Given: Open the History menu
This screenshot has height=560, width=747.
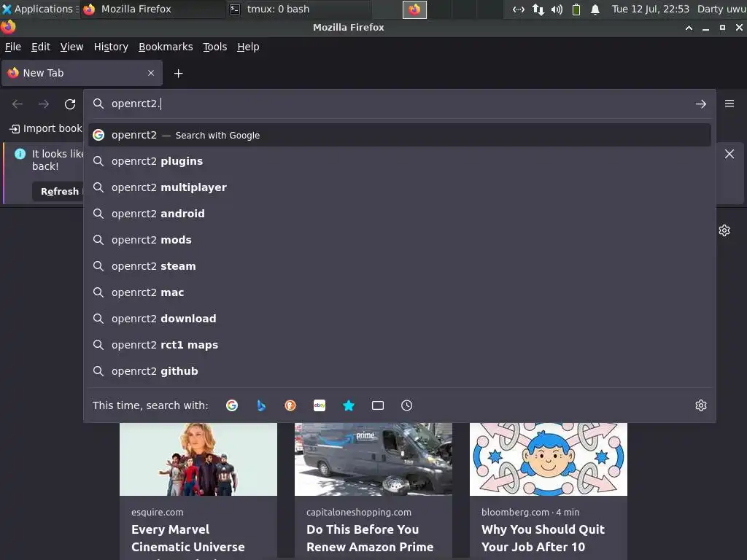Looking at the screenshot, I should 111,47.
